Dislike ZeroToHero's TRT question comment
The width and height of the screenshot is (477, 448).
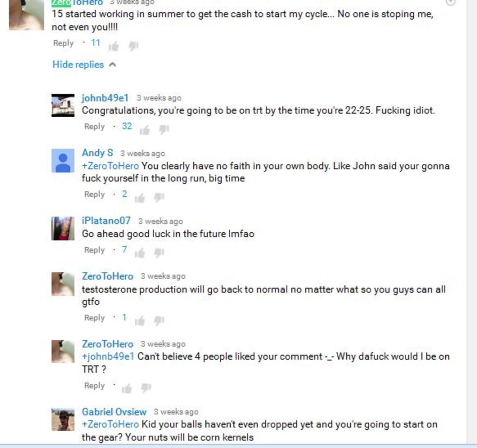click(x=146, y=389)
